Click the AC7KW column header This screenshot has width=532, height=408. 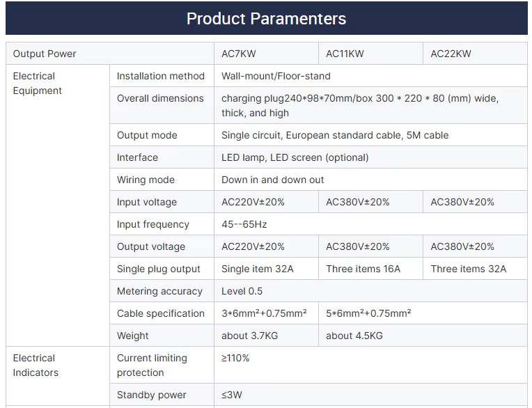239,54
